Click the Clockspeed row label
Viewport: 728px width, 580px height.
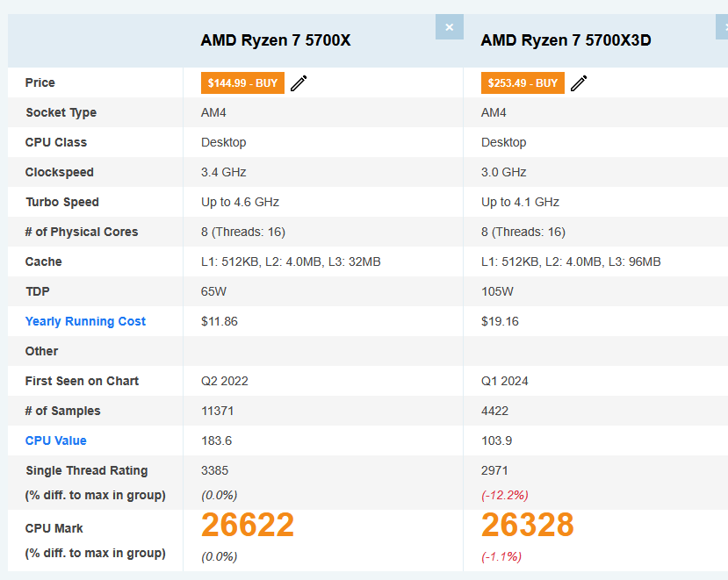[x=60, y=172]
